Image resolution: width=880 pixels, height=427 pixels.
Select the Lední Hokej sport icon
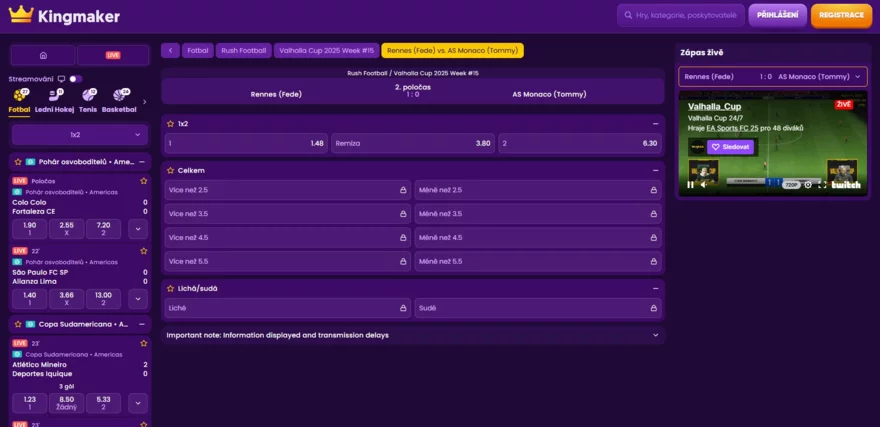point(53,98)
